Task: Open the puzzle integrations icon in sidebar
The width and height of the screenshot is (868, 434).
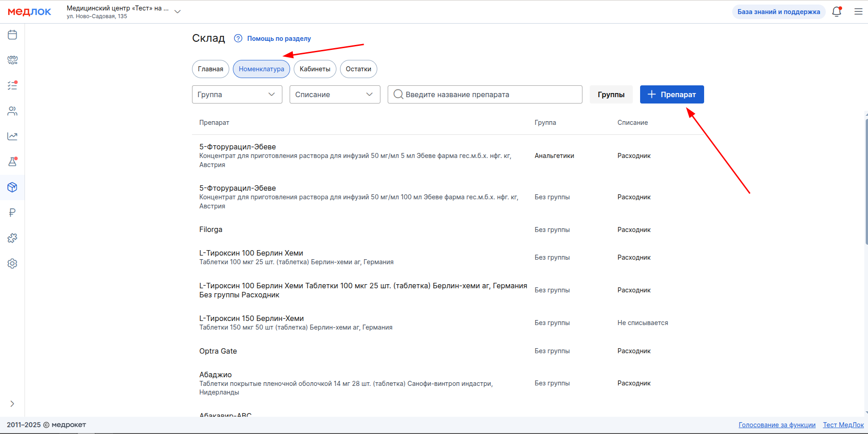Action: coord(12,238)
